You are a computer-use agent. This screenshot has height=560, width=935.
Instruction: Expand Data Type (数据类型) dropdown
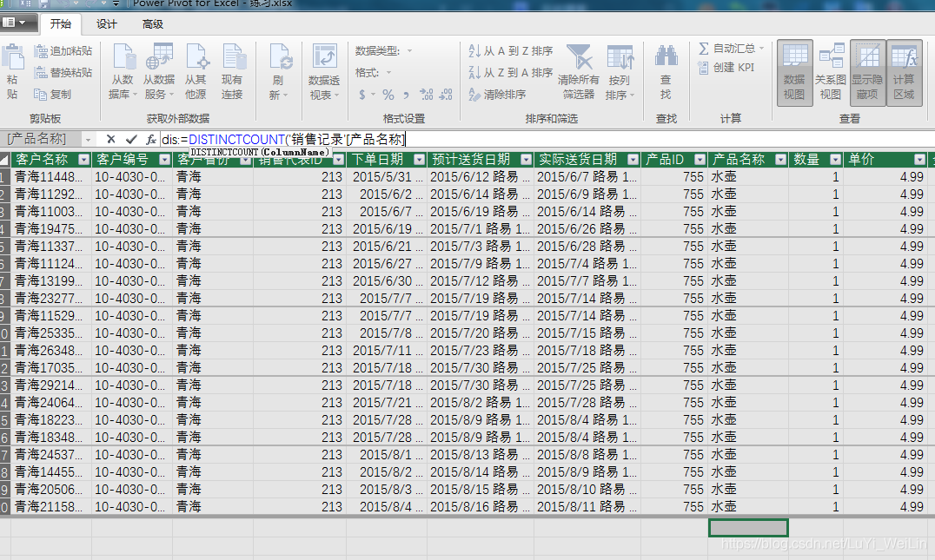coord(409,51)
